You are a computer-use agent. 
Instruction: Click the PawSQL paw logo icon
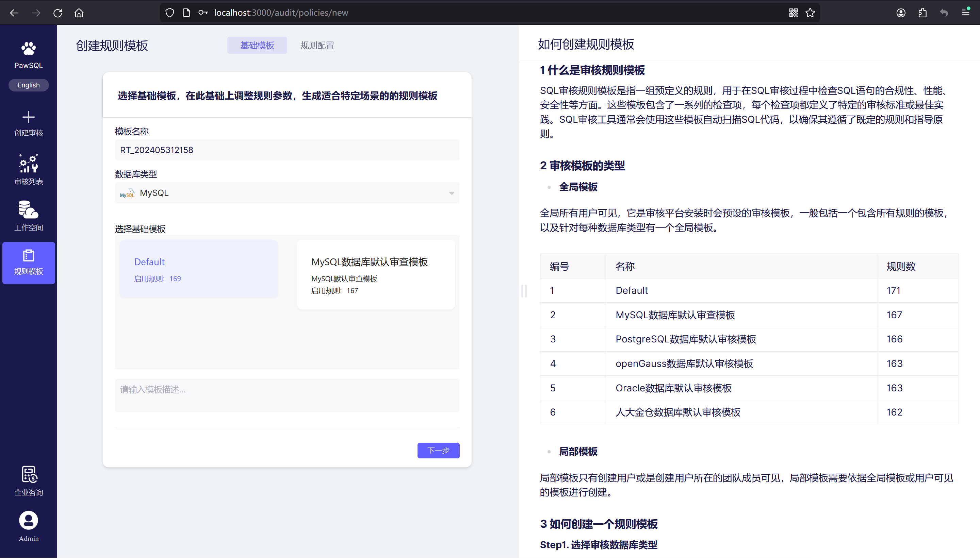(28, 49)
